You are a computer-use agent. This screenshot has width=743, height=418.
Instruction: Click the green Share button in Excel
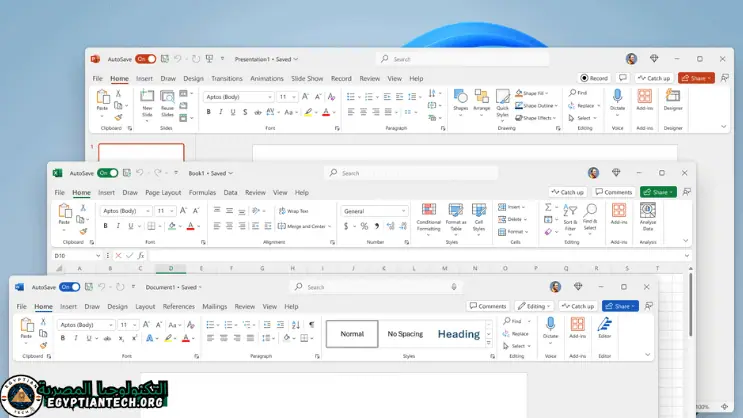[x=658, y=192]
